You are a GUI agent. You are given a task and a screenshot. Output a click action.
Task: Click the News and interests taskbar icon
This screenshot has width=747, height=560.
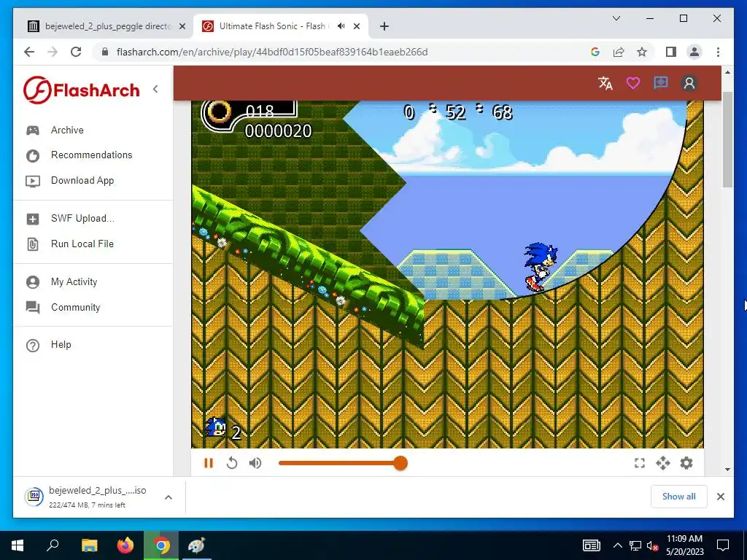(x=591, y=545)
